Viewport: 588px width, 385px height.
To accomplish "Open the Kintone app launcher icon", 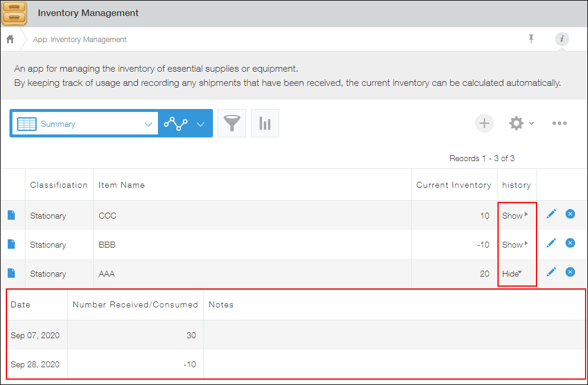I will pos(14,13).
